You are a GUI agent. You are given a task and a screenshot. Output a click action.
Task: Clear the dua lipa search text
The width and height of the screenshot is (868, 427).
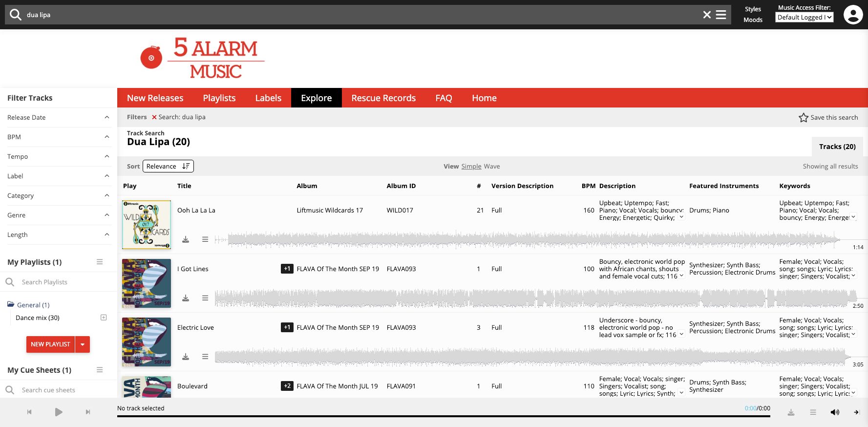click(706, 15)
